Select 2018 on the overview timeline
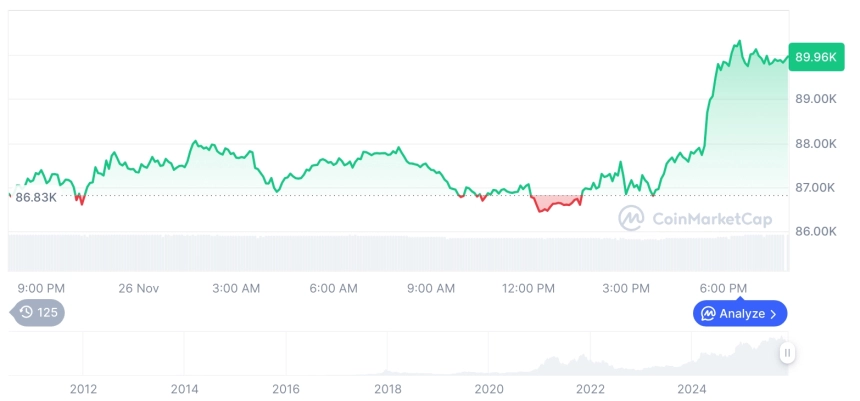This screenshot has width=860, height=401. click(x=388, y=389)
